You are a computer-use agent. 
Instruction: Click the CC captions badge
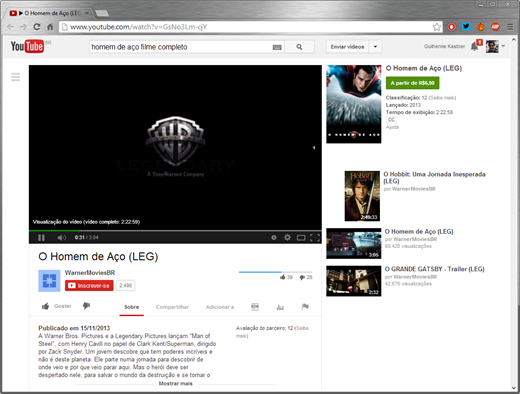click(391, 120)
